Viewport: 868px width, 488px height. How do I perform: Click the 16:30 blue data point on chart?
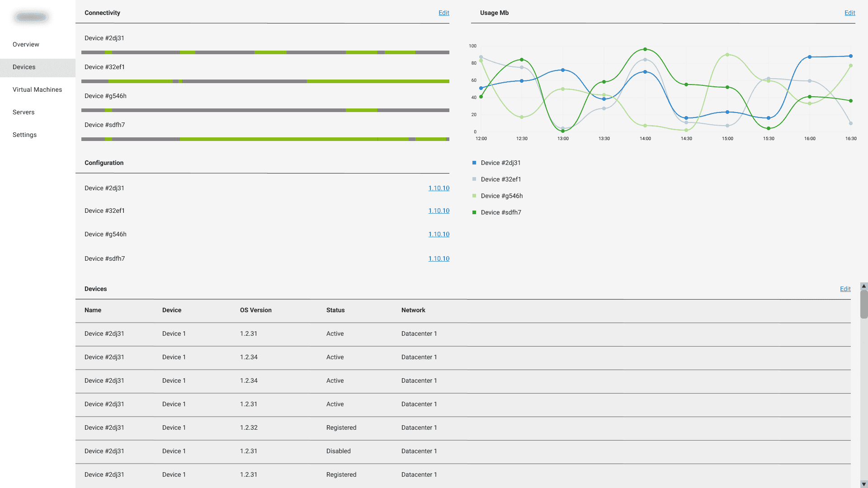[851, 56]
